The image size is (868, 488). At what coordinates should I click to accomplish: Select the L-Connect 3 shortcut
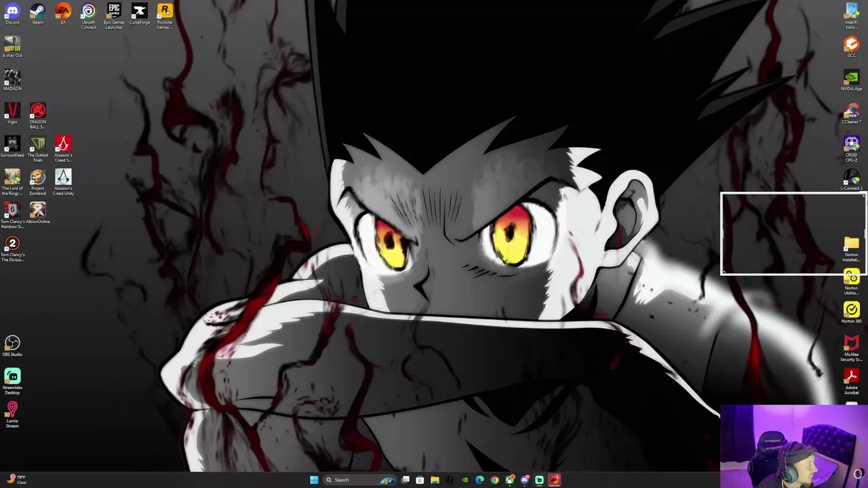pyautogui.click(x=852, y=180)
